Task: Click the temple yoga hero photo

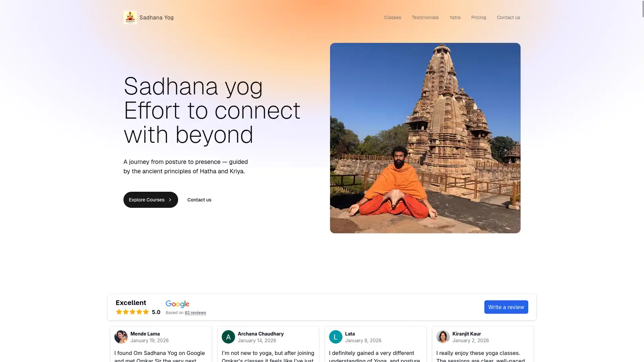Action: coord(425,138)
